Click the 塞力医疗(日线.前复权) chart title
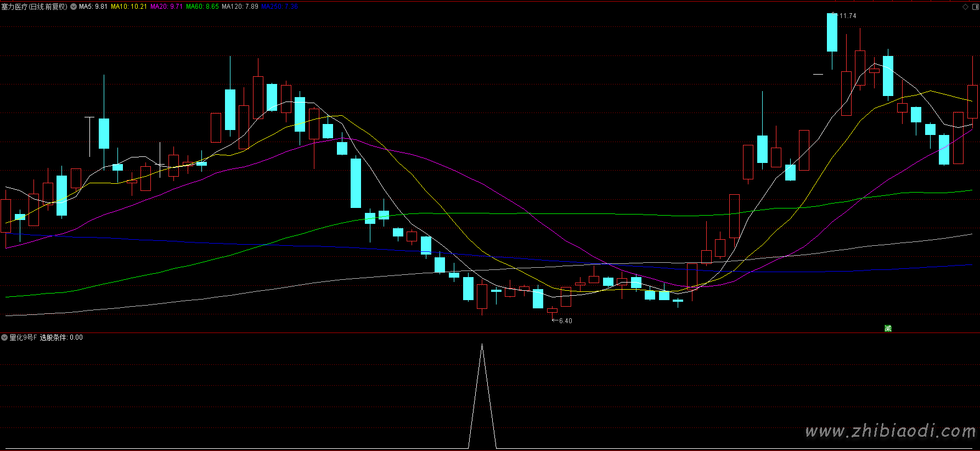Screen dimensions: 980x451 [x=35, y=7]
